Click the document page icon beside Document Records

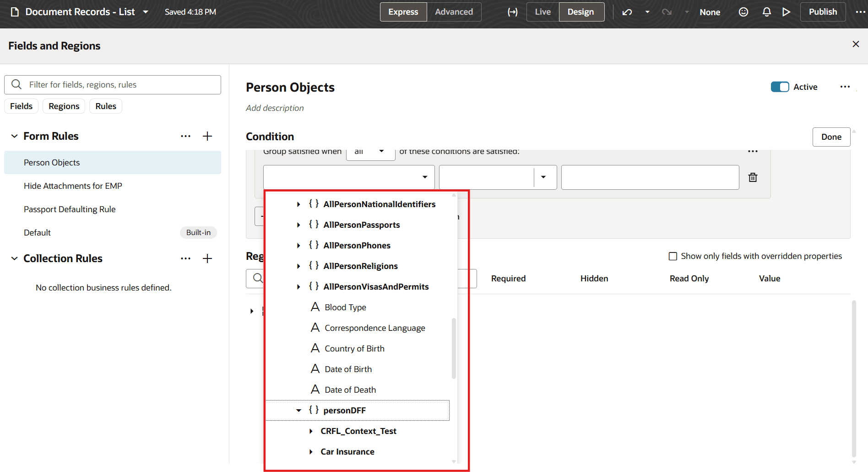coord(15,12)
